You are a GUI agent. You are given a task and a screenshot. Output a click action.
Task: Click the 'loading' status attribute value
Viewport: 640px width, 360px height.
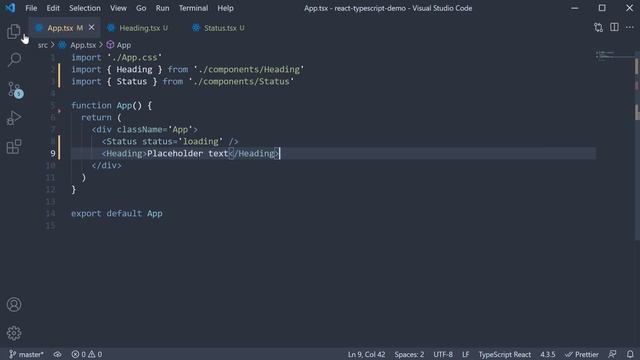(200, 141)
